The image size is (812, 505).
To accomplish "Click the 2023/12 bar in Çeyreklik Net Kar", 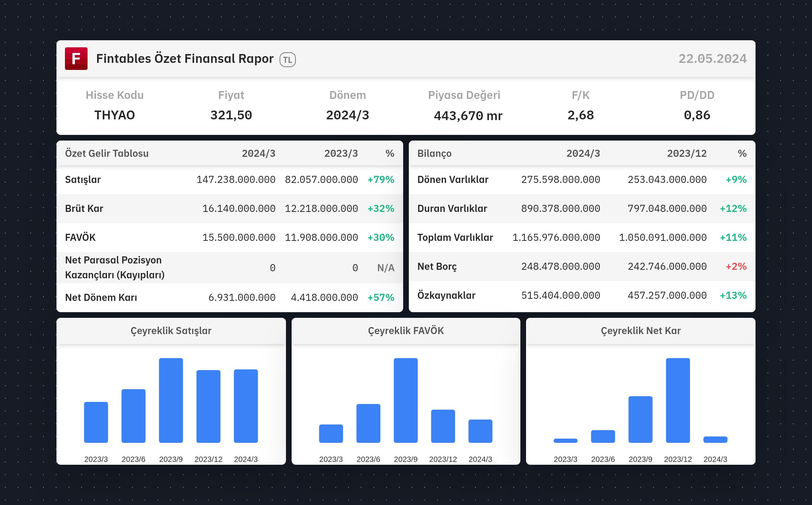I will click(678, 400).
